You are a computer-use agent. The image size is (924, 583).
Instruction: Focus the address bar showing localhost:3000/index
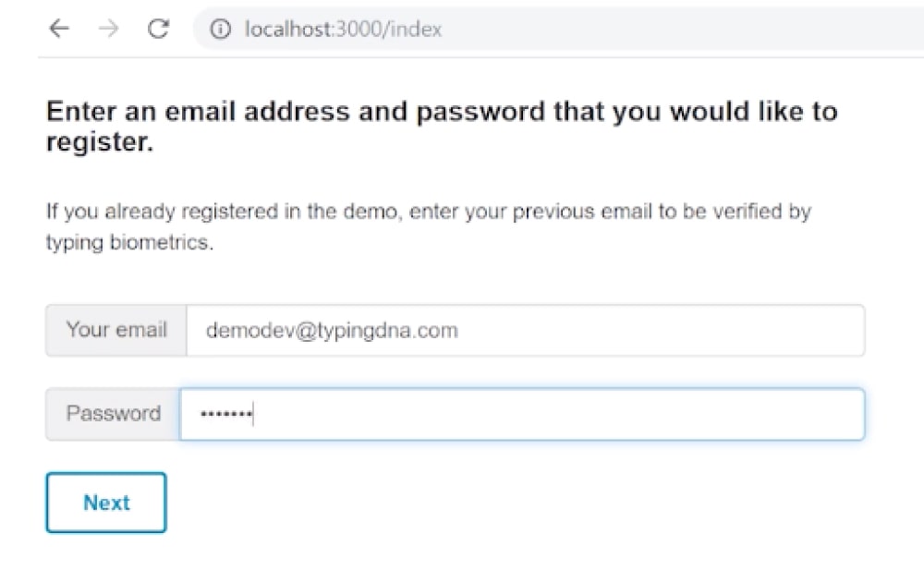coord(559,29)
